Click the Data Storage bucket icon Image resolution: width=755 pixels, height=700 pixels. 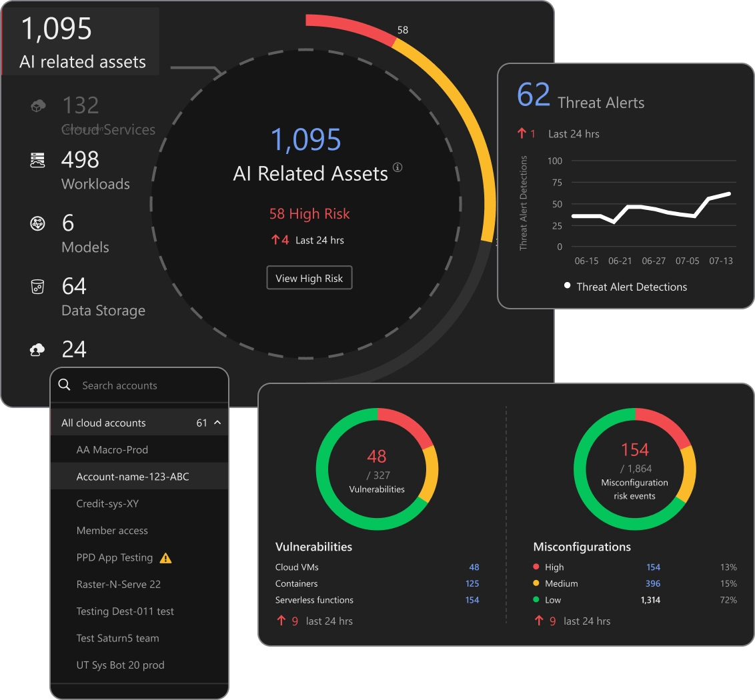coord(38,287)
